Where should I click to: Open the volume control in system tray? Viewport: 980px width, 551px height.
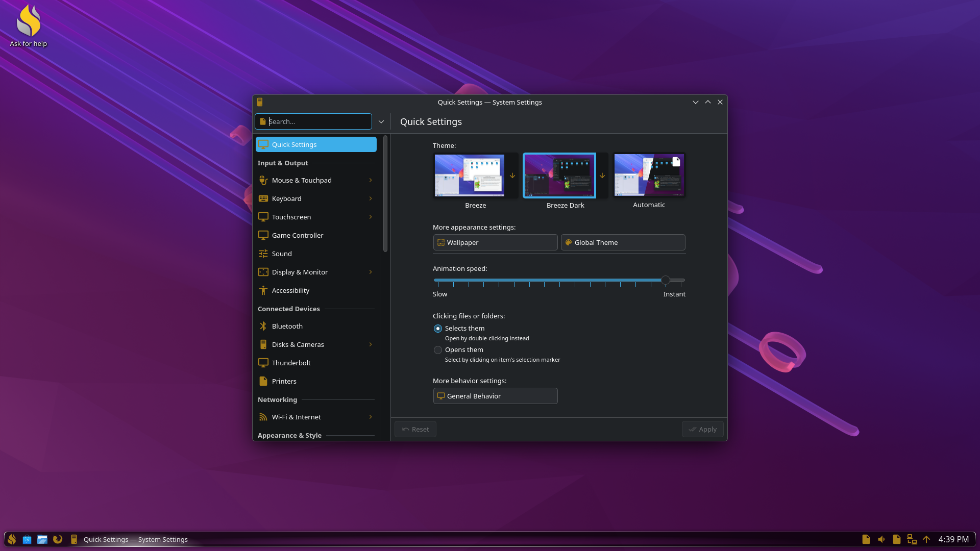[881, 539]
